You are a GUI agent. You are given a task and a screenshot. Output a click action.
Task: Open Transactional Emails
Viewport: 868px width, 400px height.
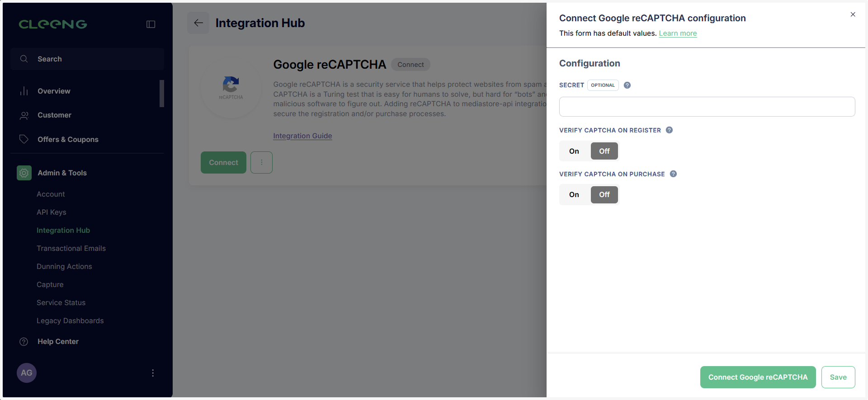click(71, 249)
